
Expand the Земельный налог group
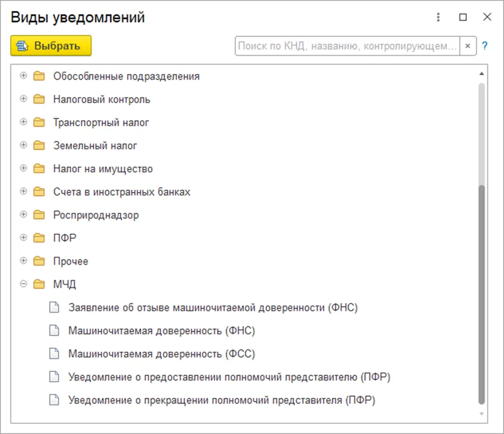(x=23, y=146)
